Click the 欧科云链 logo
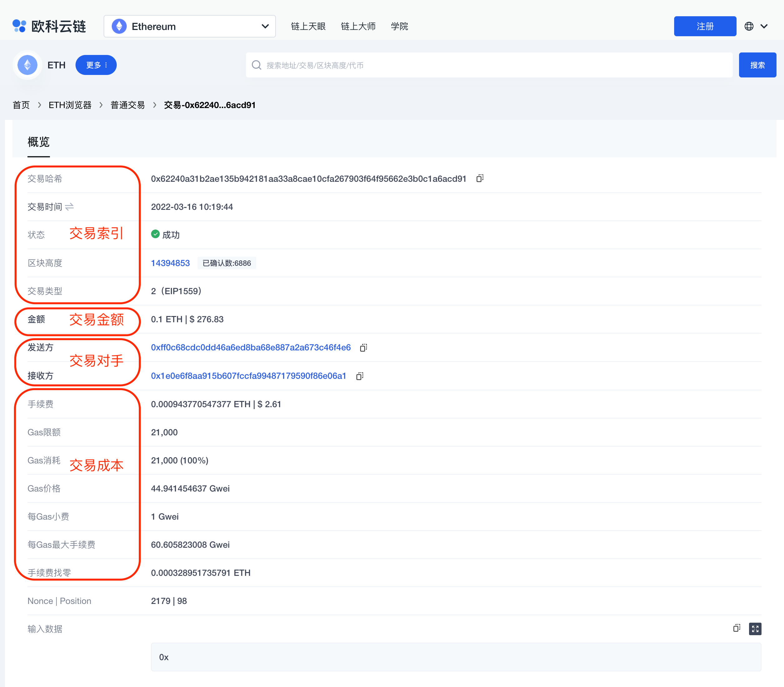This screenshot has width=784, height=687. 49,26
